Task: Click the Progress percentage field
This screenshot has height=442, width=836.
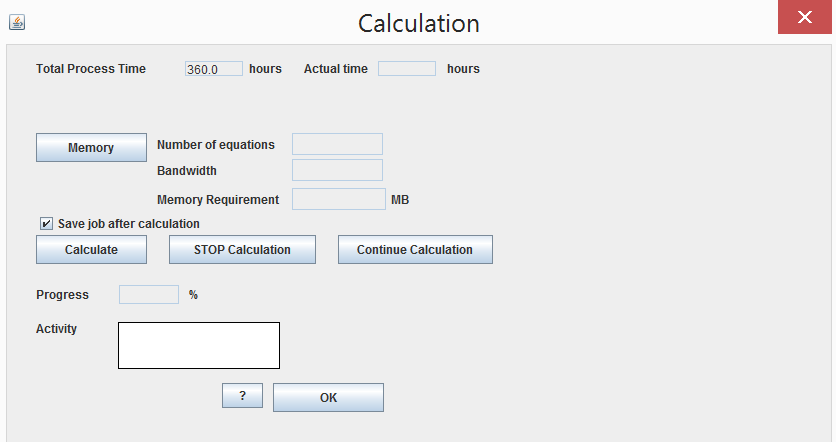Action: (149, 294)
